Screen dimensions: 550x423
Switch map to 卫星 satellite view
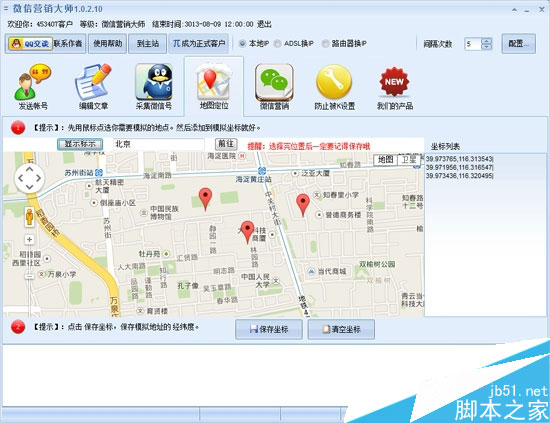[x=409, y=160]
